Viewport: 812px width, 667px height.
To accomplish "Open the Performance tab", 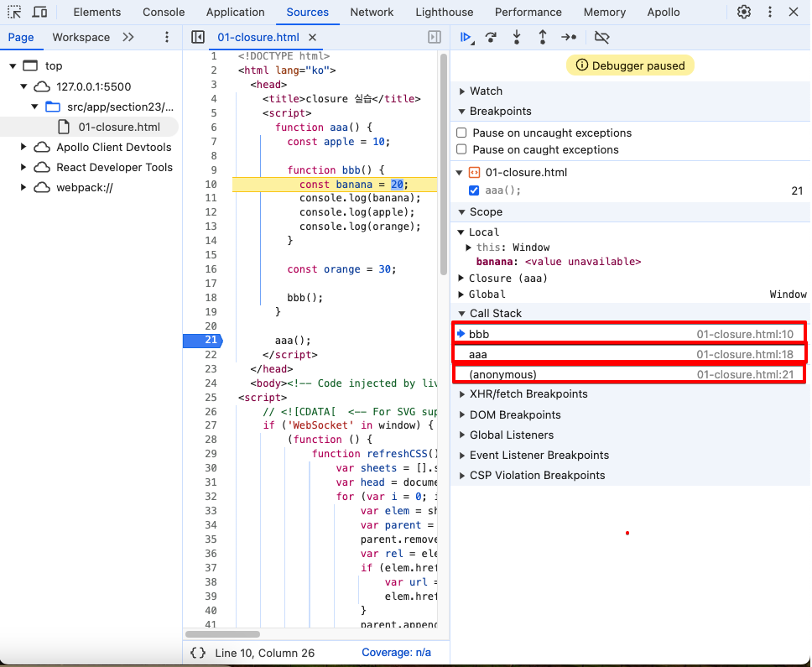I will coord(528,12).
